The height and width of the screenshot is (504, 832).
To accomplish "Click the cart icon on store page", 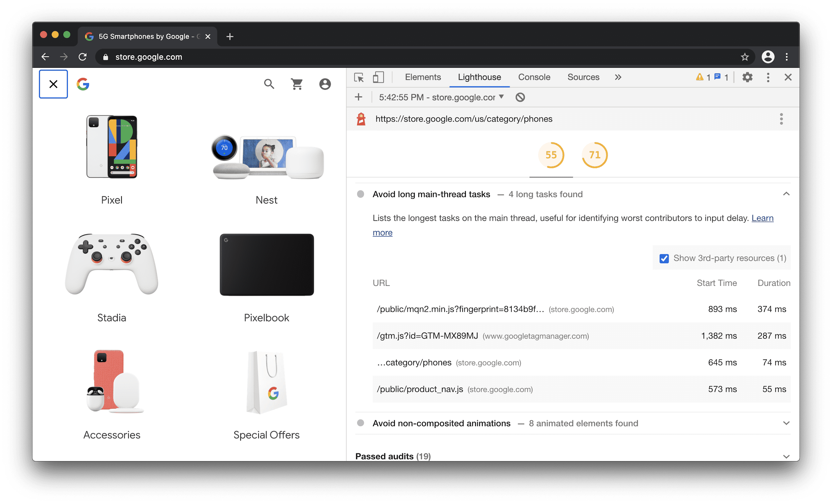I will (297, 84).
